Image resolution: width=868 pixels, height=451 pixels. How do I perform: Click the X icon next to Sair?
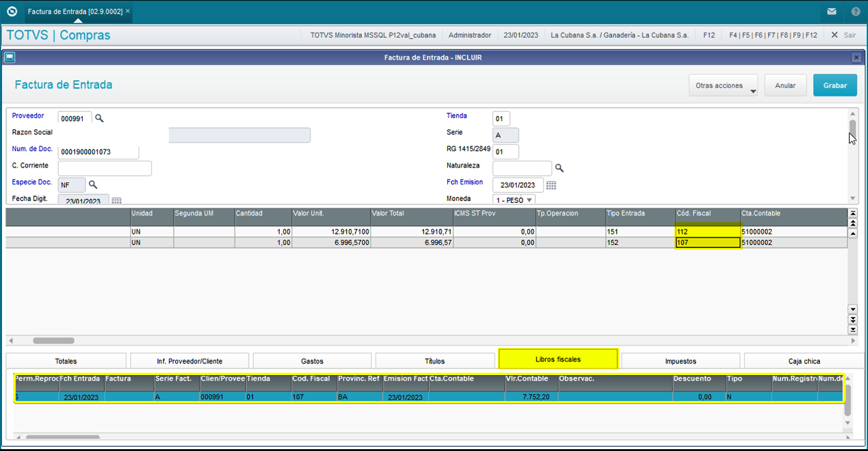pyautogui.click(x=835, y=35)
